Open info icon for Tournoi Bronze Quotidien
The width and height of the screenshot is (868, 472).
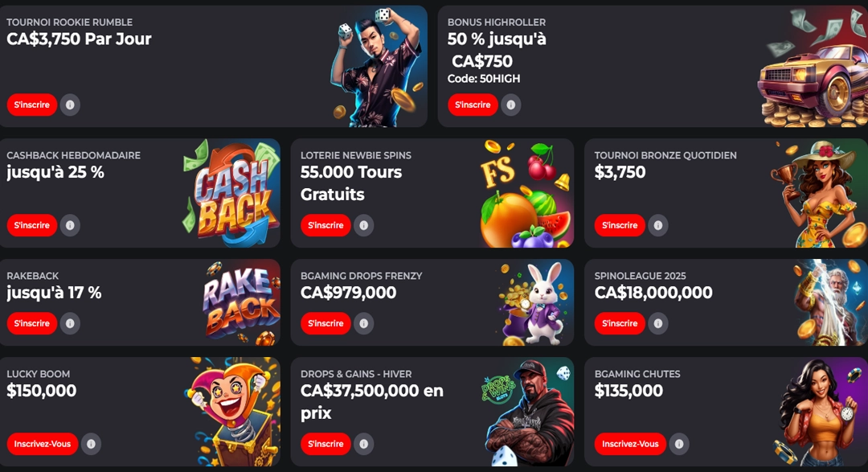tap(658, 225)
